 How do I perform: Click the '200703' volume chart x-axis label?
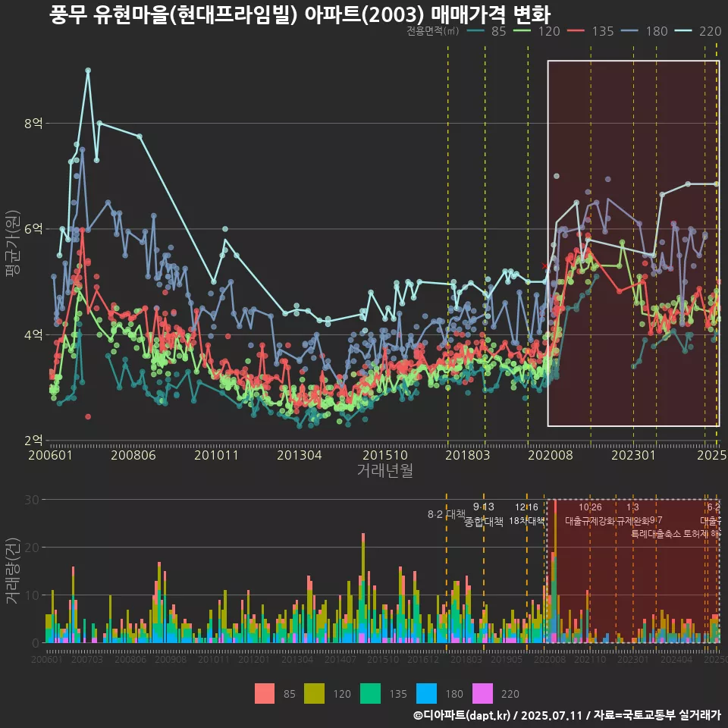pyautogui.click(x=86, y=659)
